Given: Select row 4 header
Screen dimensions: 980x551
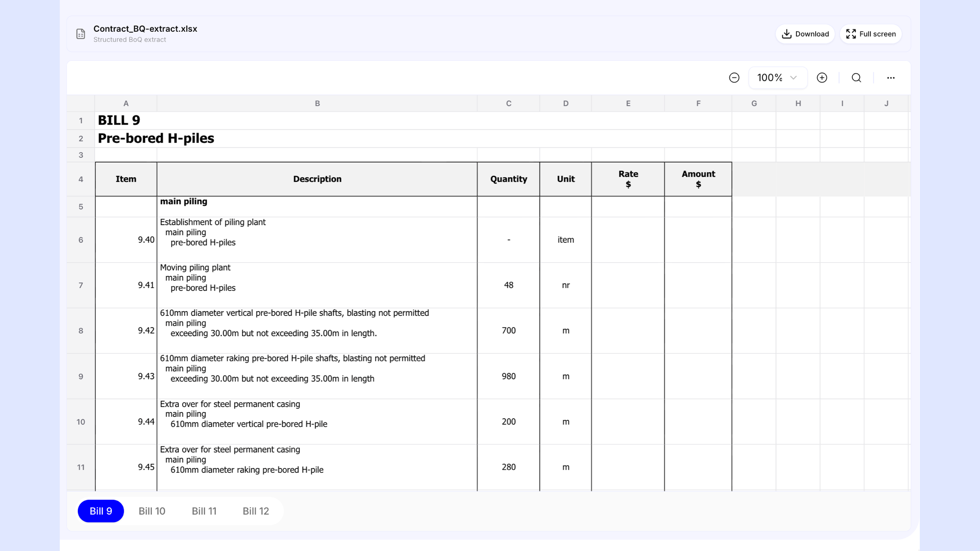Looking at the screenshot, I should tap(81, 179).
